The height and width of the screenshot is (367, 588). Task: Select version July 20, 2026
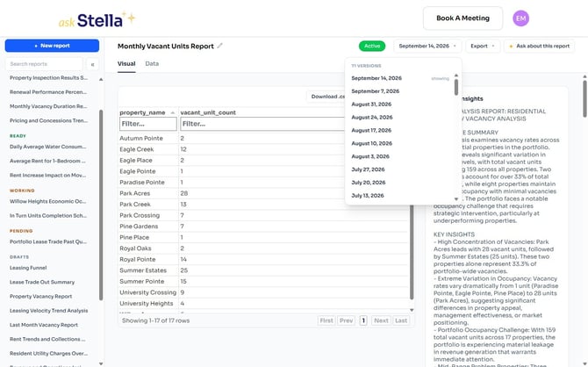click(399, 183)
